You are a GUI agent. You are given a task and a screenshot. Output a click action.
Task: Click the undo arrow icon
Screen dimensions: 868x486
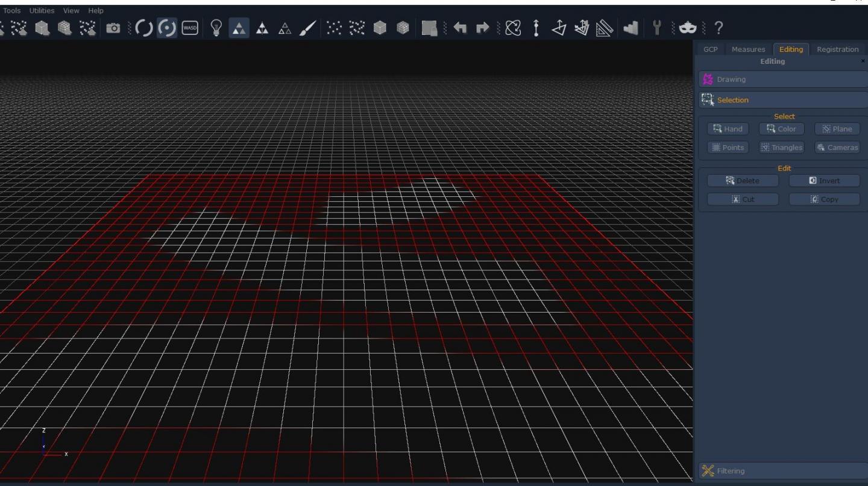[461, 28]
